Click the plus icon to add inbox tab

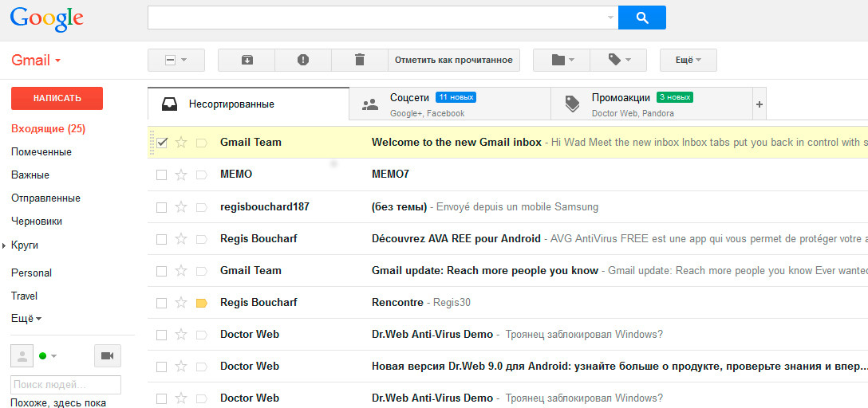pos(759,104)
